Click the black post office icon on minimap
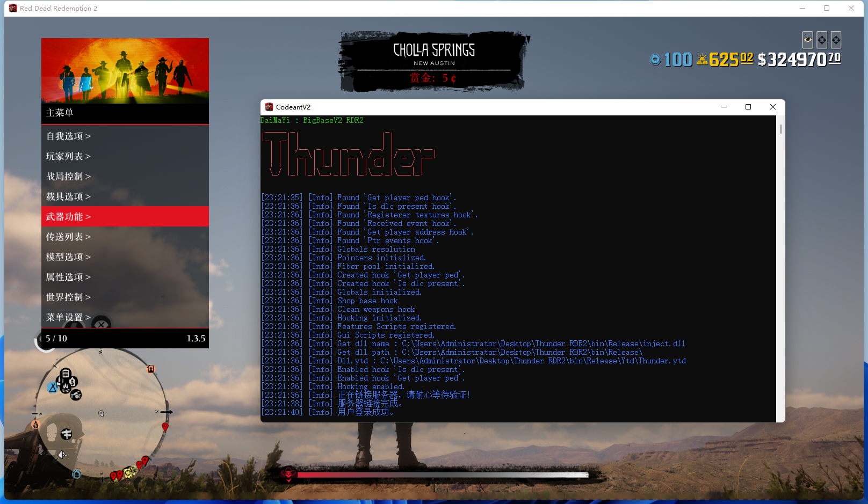 pos(66,434)
